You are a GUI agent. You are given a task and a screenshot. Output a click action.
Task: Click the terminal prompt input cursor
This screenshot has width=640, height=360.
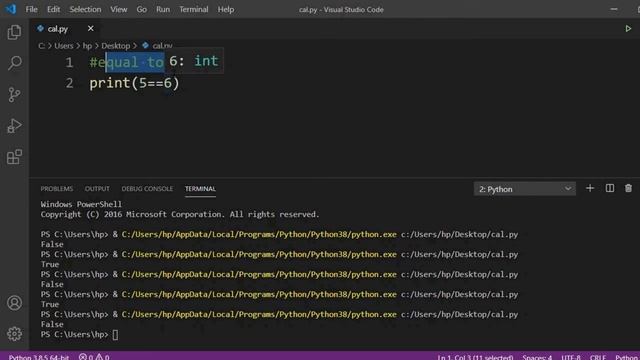[x=116, y=335]
